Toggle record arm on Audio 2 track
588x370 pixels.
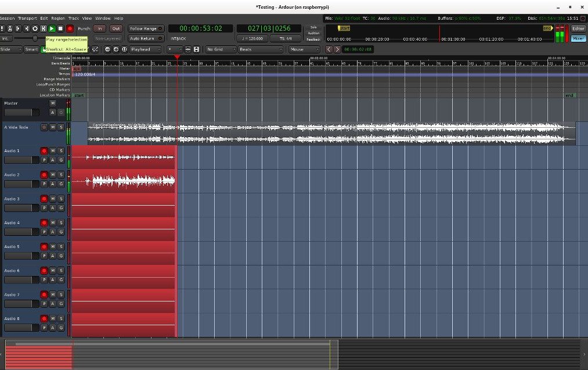[44, 175]
